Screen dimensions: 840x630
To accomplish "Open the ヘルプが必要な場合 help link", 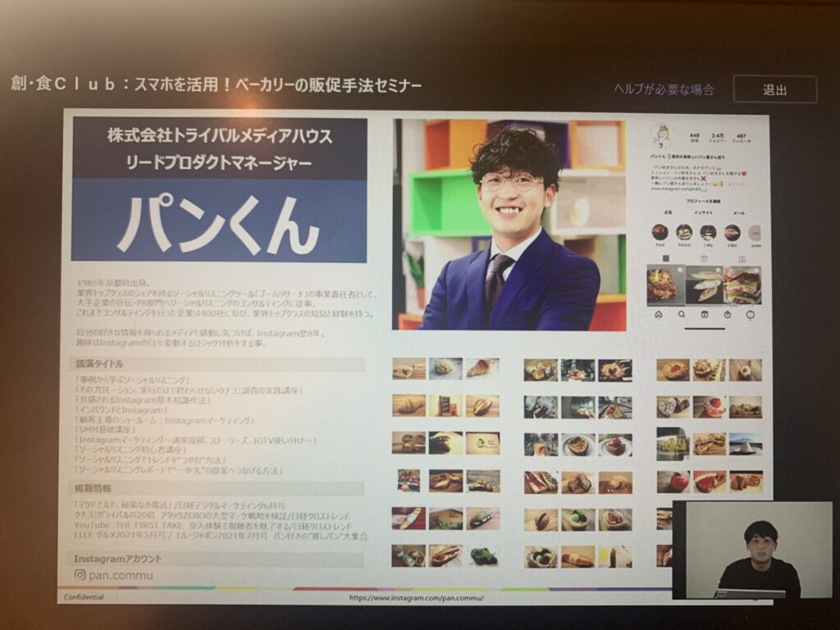I will pos(664,89).
